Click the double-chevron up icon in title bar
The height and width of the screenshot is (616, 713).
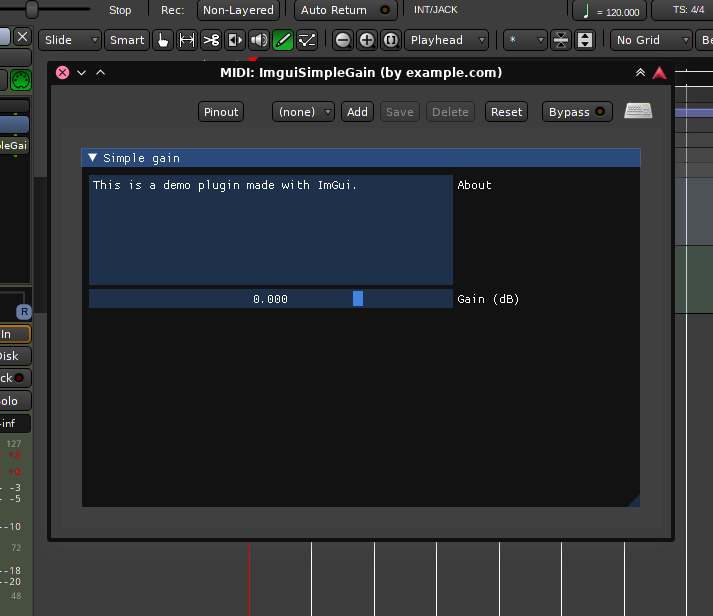click(x=640, y=72)
